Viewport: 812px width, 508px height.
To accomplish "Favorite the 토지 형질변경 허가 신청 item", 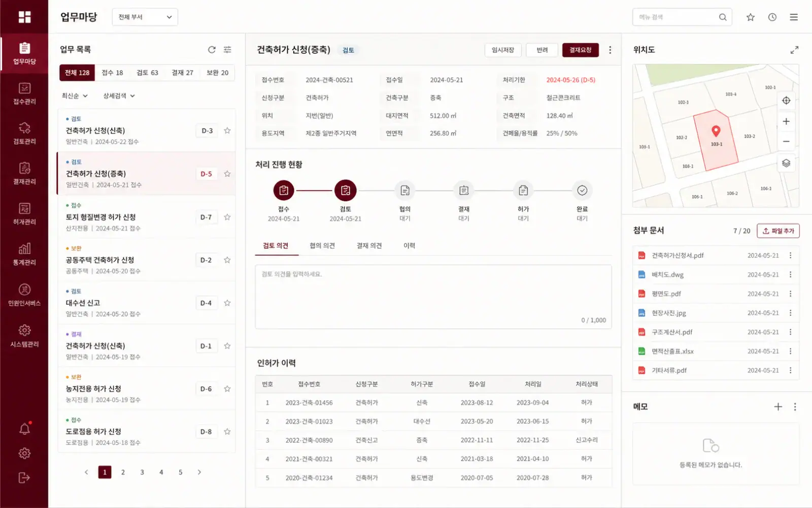I will pyautogui.click(x=227, y=217).
